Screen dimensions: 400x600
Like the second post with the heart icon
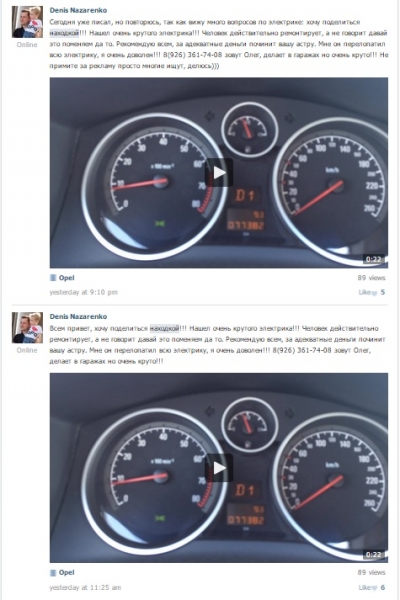(374, 588)
